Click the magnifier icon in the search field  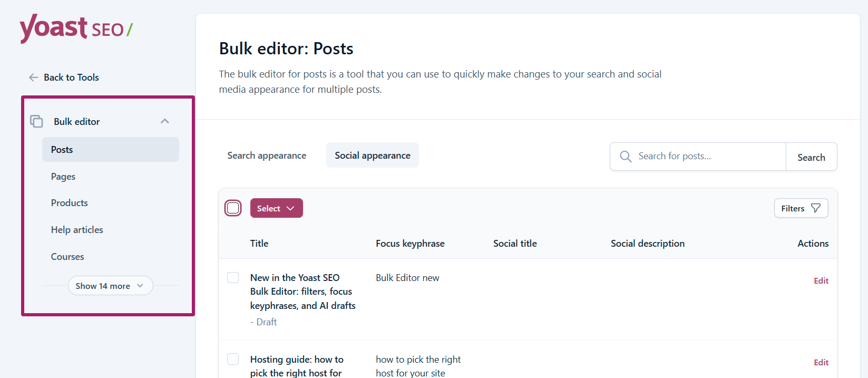coord(626,157)
